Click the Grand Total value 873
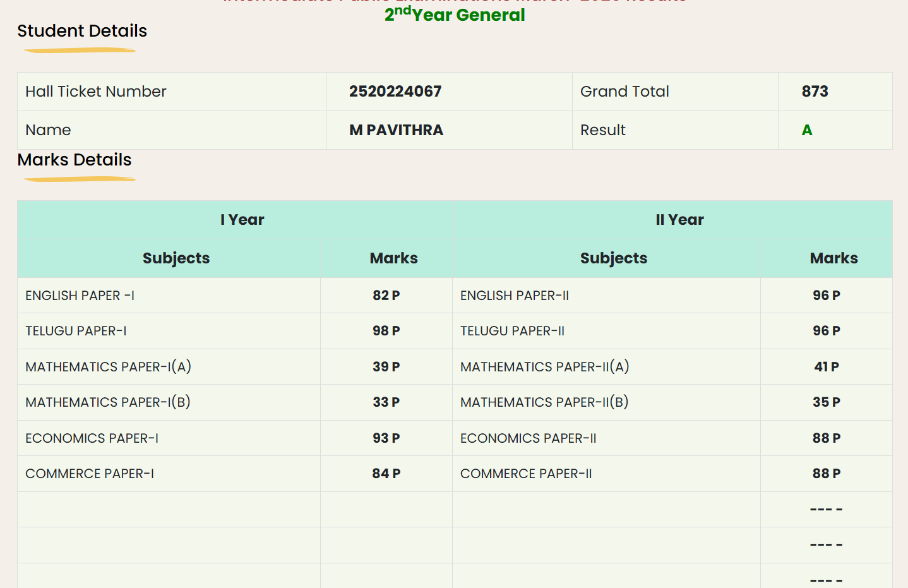The width and height of the screenshot is (908, 588). (815, 92)
